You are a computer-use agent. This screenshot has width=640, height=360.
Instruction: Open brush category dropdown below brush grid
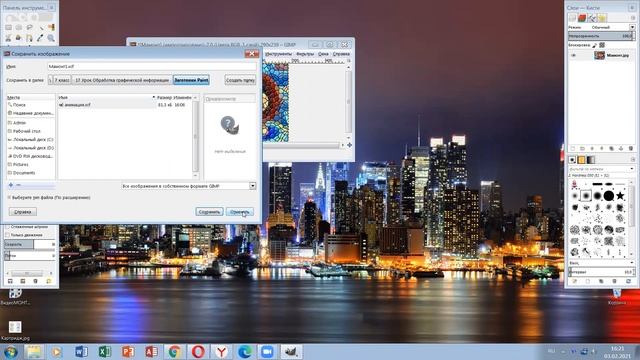[601, 263]
